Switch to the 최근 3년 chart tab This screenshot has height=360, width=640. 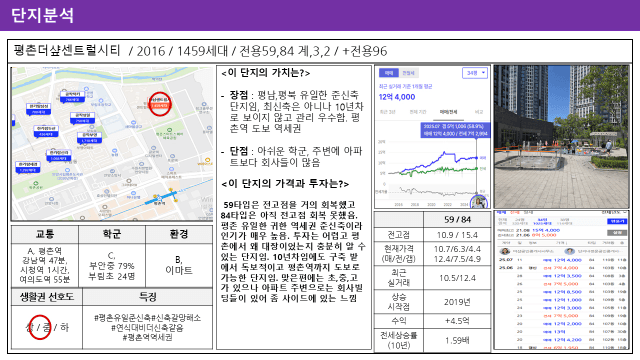[x=387, y=112]
